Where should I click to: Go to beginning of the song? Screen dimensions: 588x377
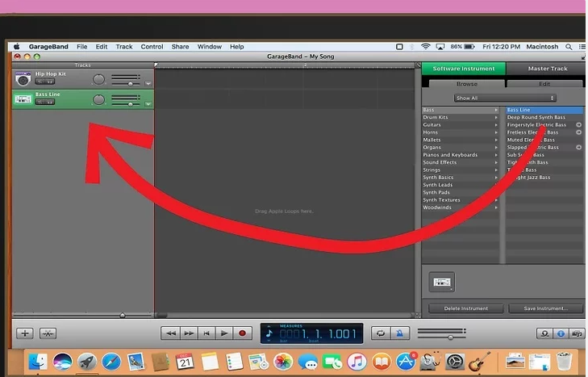point(206,333)
